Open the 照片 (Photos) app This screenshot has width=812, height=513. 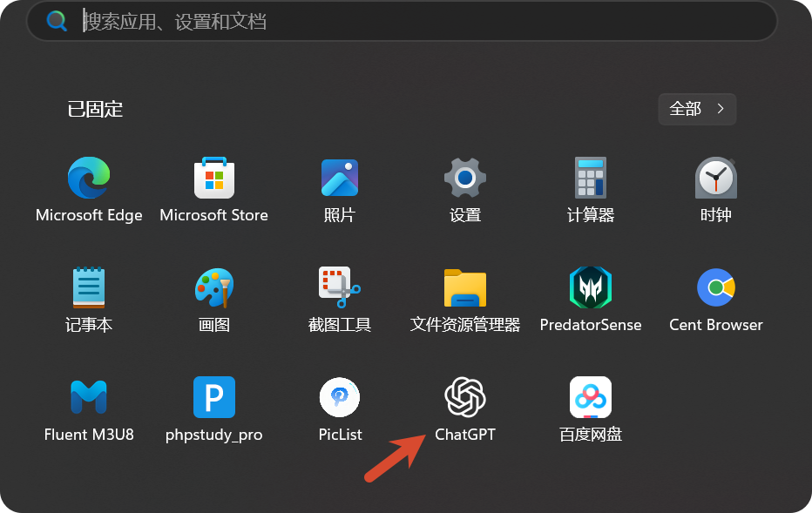coord(340,190)
